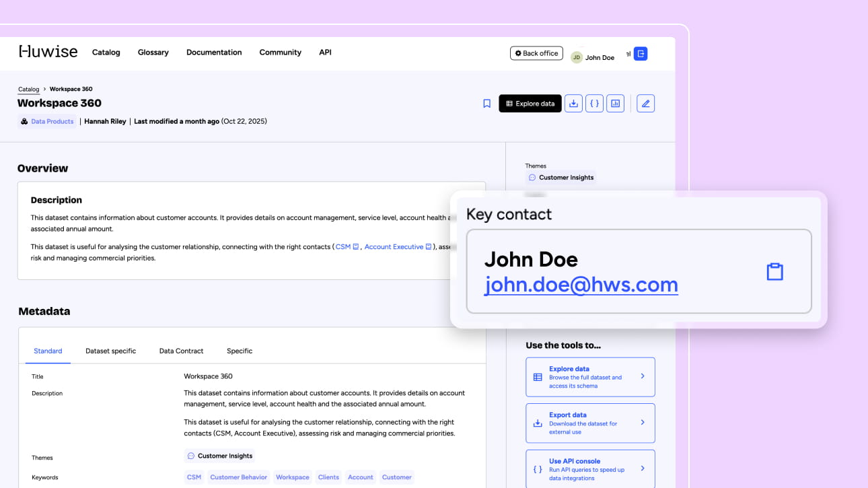Viewport: 868px width, 488px height.
Task: Open API console via curly braces icon
Action: (x=593, y=104)
